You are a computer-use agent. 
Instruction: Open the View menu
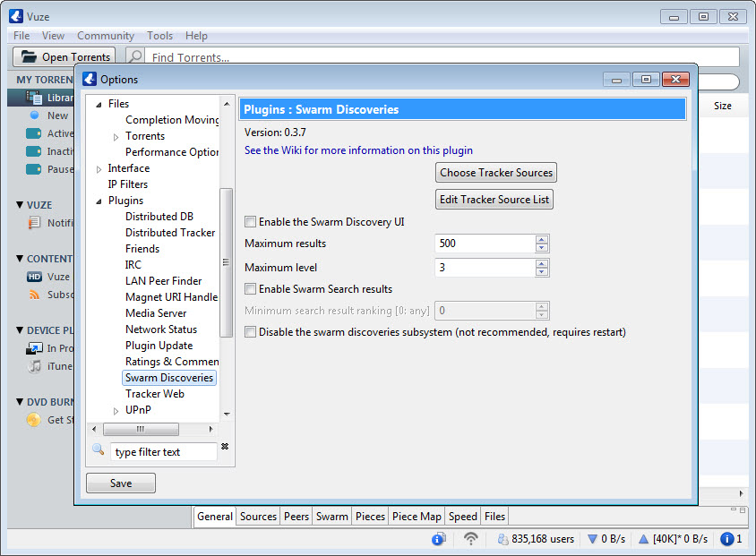point(53,36)
